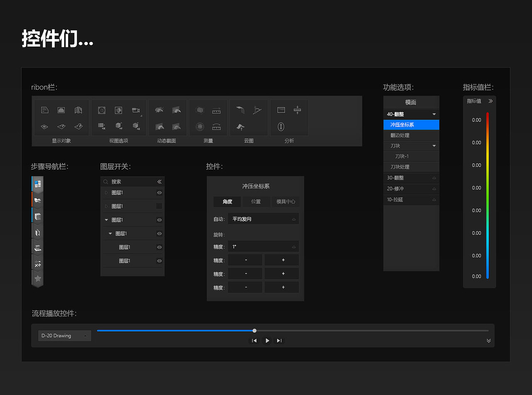This screenshot has width=532, height=395.
Task: Switch to the +X view icon
Action: coord(102,126)
